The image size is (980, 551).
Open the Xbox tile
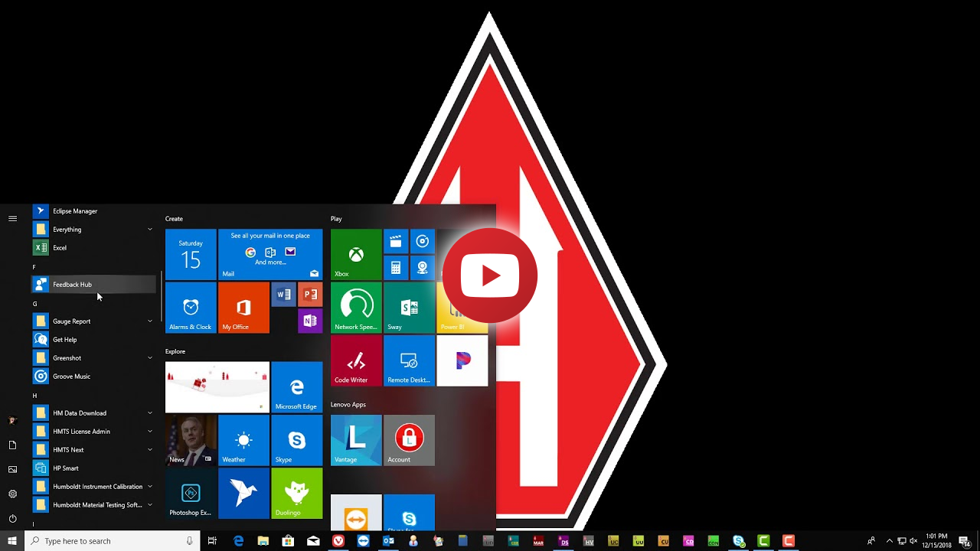356,255
